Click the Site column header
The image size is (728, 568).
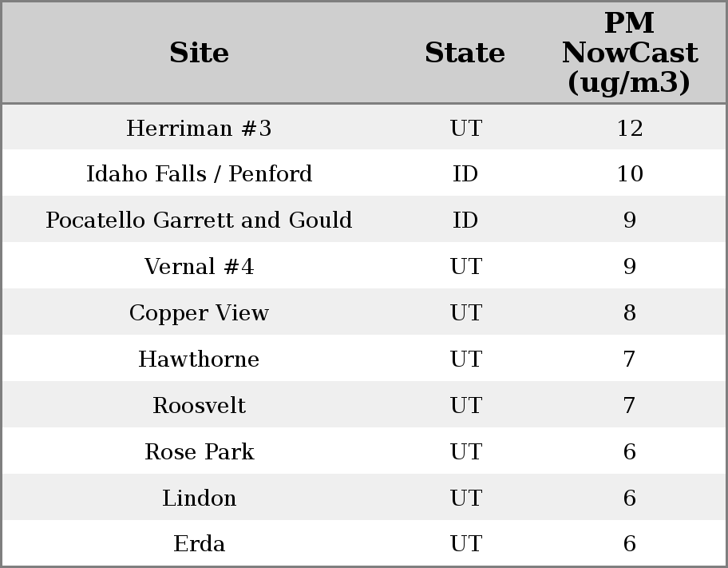coord(199,54)
